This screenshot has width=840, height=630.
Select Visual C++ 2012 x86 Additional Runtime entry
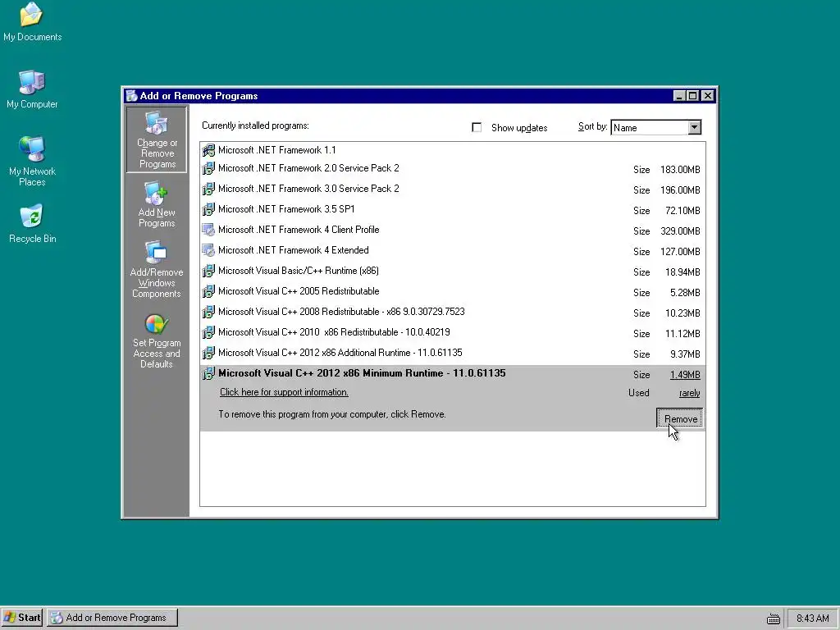point(453,353)
